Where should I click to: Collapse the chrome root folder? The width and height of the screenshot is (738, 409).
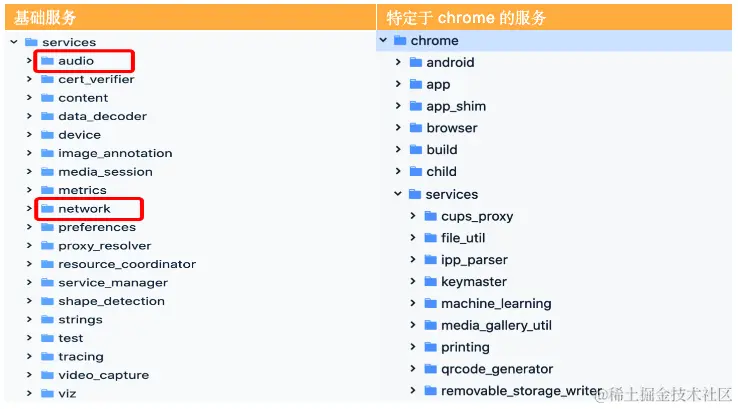tap(383, 41)
